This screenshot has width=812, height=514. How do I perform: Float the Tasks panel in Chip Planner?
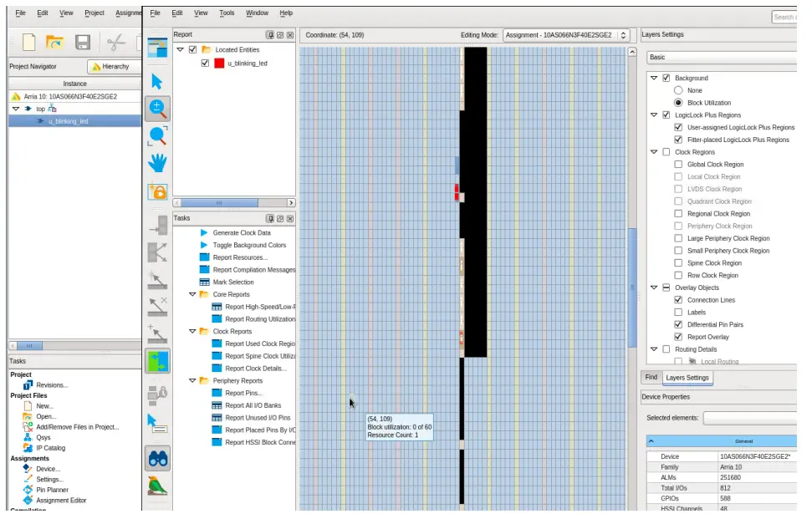click(280, 218)
